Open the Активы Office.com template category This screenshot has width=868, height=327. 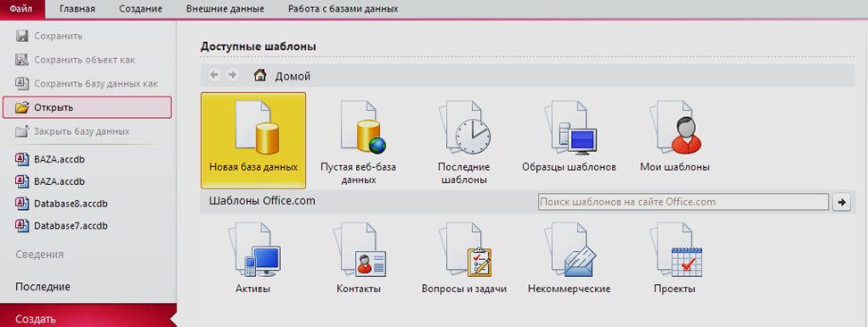(252, 257)
